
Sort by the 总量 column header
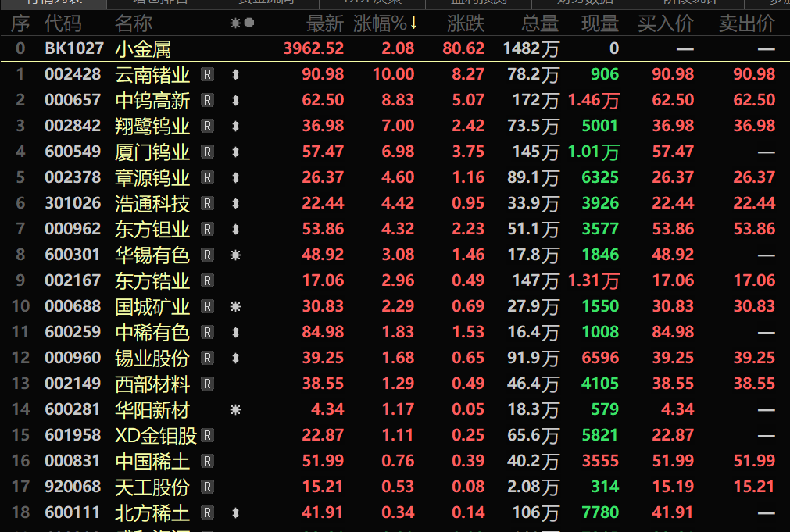click(540, 23)
